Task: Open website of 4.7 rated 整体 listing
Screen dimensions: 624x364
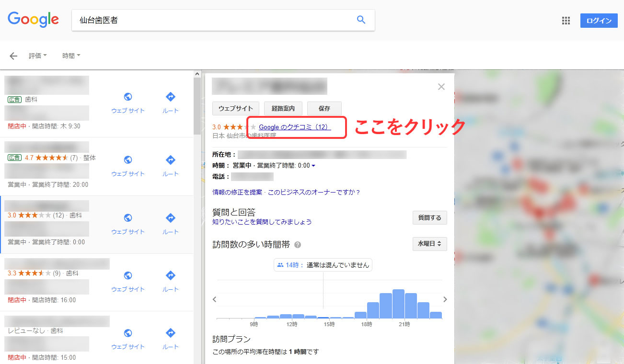Action: pyautogui.click(x=128, y=166)
